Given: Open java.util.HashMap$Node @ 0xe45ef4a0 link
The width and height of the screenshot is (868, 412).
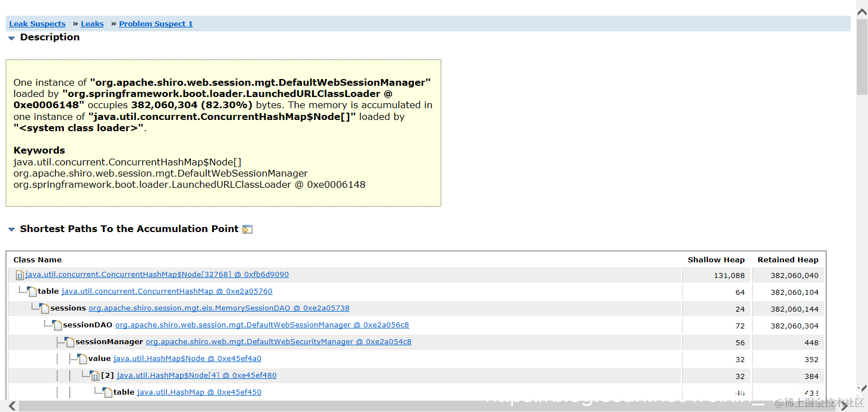Looking at the screenshot, I should [x=187, y=359].
